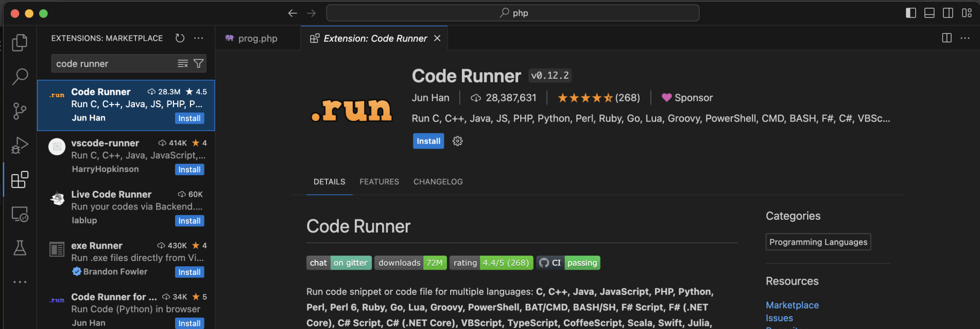Screen dimensions: 980x329
Task: Switch to the prog.php tab
Action: (x=257, y=39)
